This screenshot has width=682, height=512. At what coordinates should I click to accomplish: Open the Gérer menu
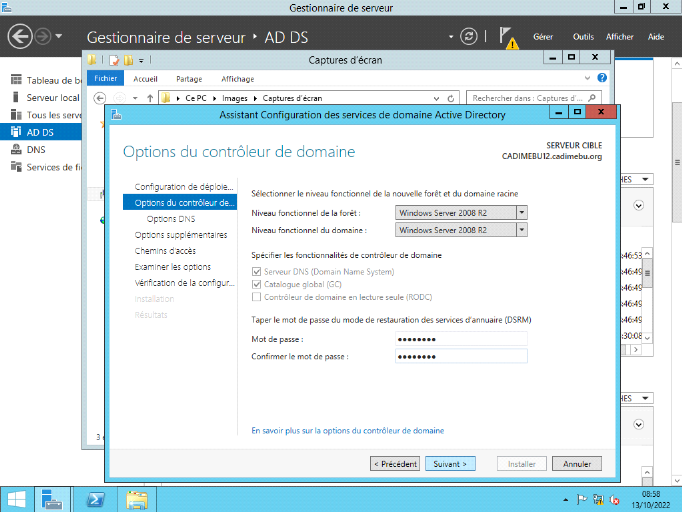pyautogui.click(x=543, y=37)
